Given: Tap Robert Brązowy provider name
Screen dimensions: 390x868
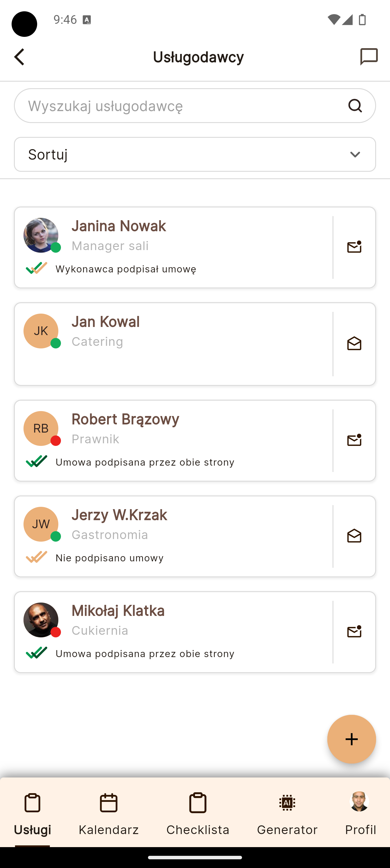Looking at the screenshot, I should (125, 419).
